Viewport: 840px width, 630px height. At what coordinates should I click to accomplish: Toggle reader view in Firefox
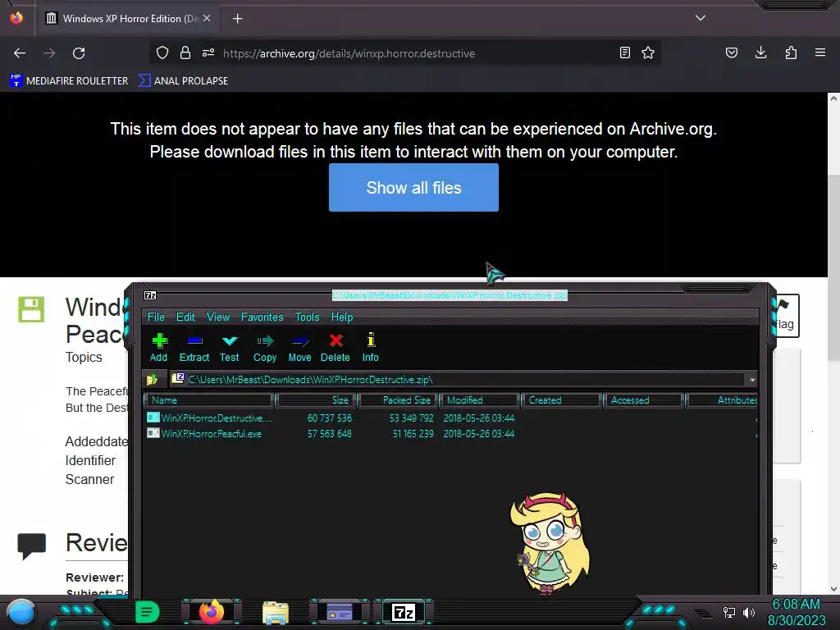(624, 52)
